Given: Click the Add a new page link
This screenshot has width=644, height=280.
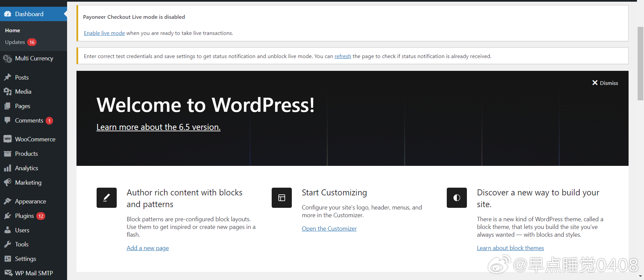Looking at the screenshot, I should coord(148,248).
